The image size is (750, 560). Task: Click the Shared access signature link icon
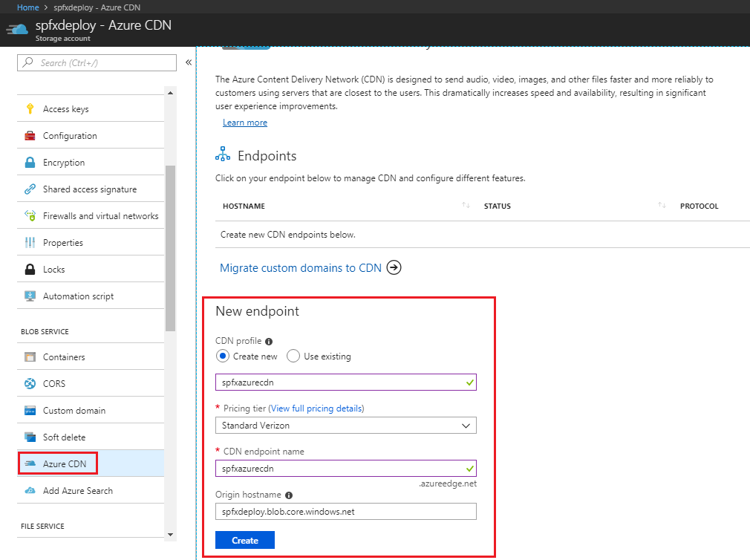coord(30,189)
